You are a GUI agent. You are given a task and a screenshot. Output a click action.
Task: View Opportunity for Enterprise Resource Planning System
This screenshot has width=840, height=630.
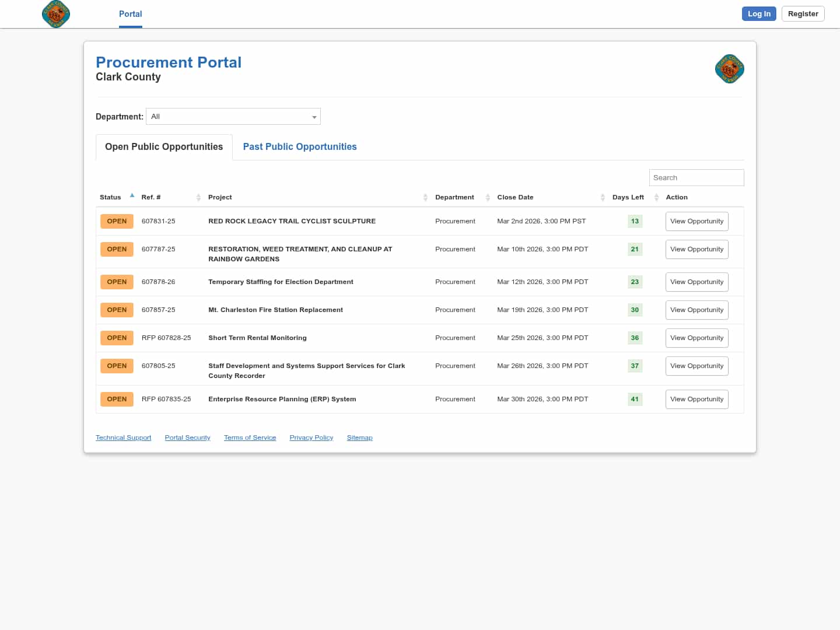[x=696, y=400]
